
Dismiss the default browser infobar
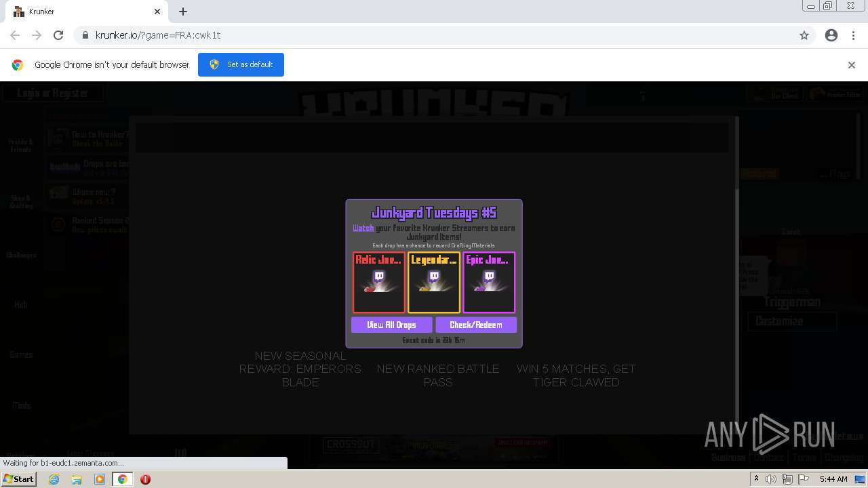(852, 65)
